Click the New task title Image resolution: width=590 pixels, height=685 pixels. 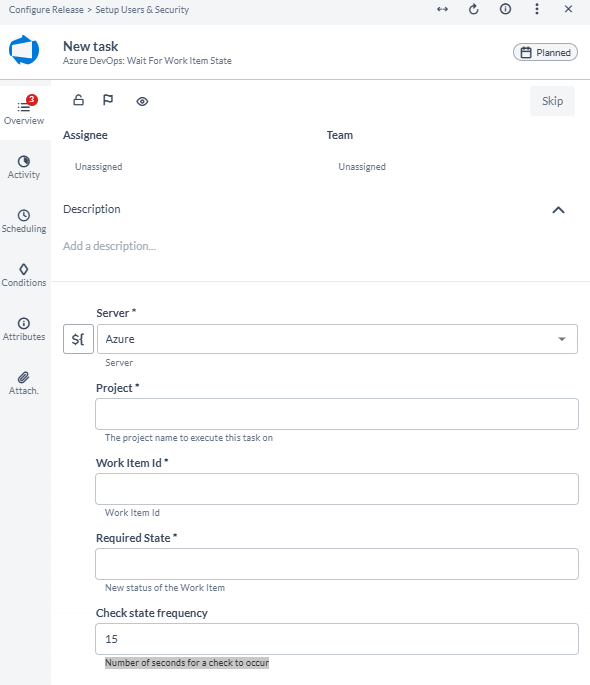[x=90, y=46]
